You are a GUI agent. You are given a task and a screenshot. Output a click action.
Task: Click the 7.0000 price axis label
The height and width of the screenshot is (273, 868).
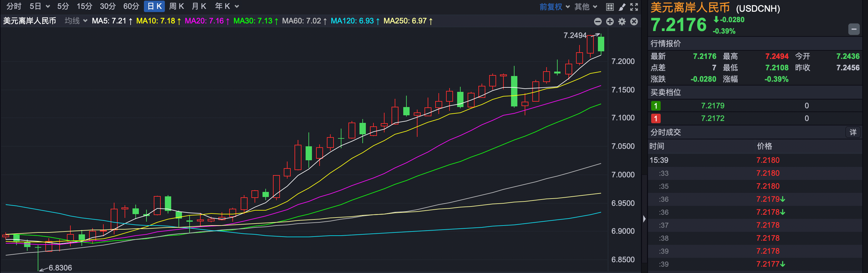click(x=623, y=175)
